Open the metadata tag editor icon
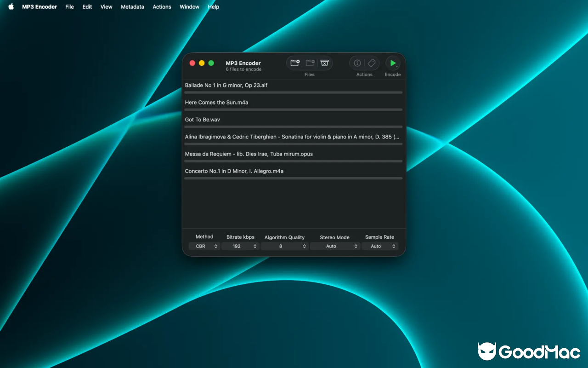Screen dimensions: 588x368 (x=372, y=63)
